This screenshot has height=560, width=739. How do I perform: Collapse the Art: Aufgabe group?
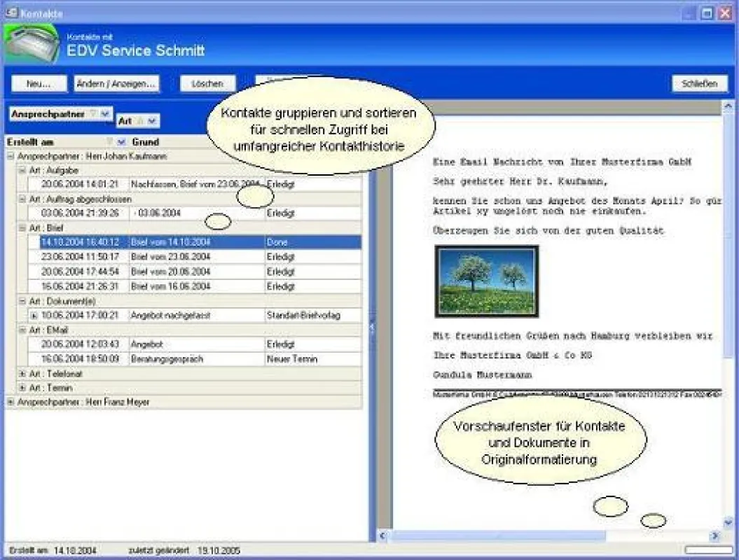coord(22,170)
